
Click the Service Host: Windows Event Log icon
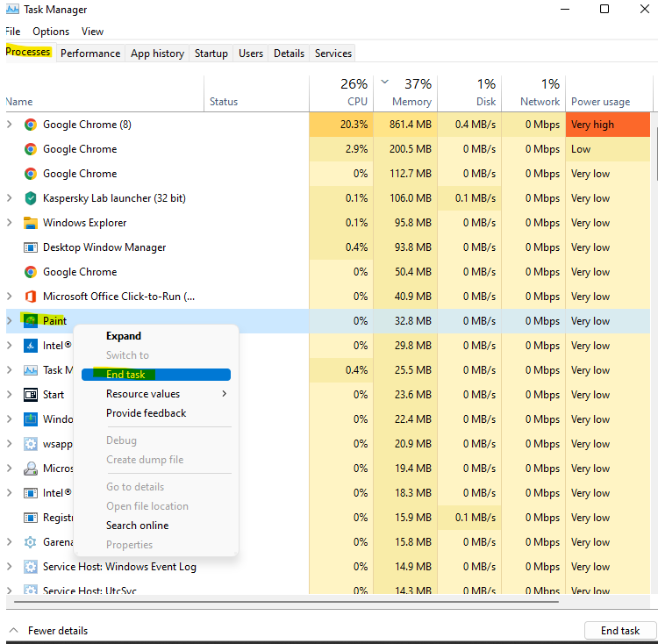(x=30, y=567)
